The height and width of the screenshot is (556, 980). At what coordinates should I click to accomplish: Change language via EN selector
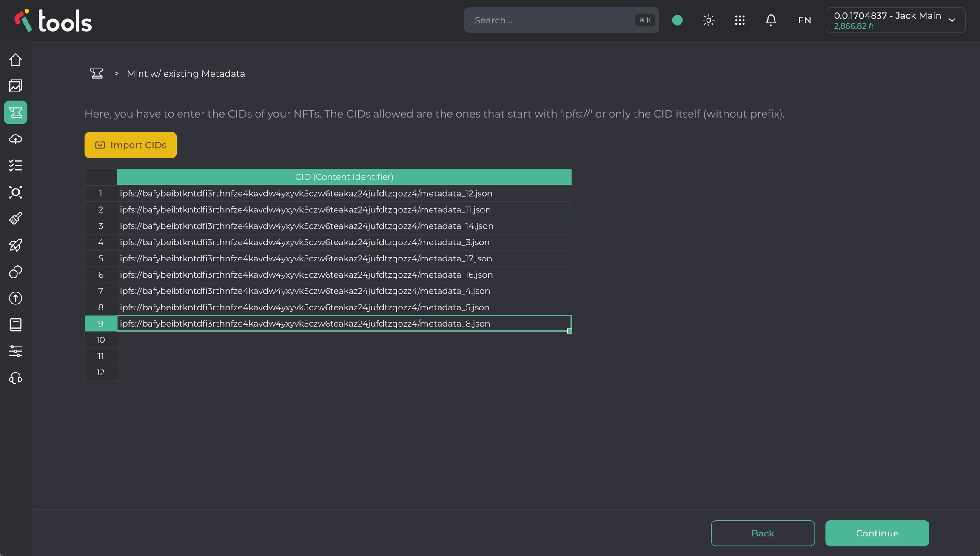[x=804, y=20]
